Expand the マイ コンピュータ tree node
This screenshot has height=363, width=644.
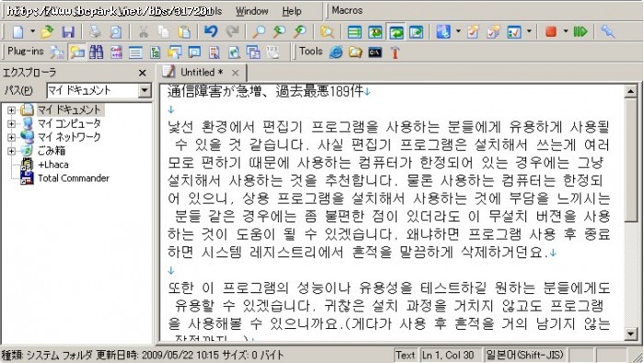(x=11, y=123)
